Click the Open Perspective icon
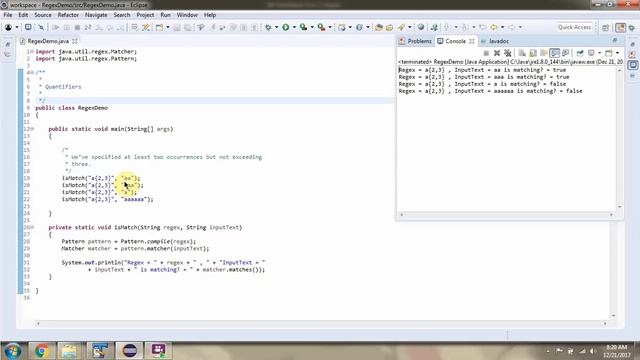Screen dimensions: 640x360 click(x=606, y=27)
